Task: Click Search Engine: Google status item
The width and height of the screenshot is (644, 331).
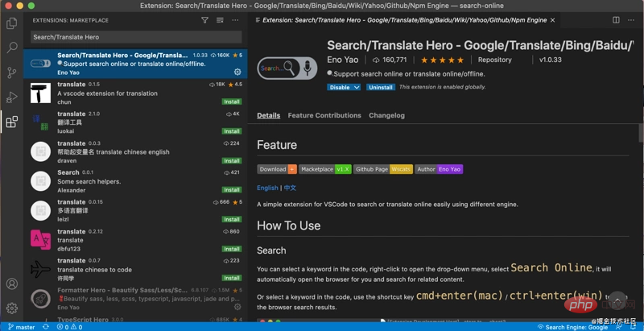Action: [x=572, y=327]
